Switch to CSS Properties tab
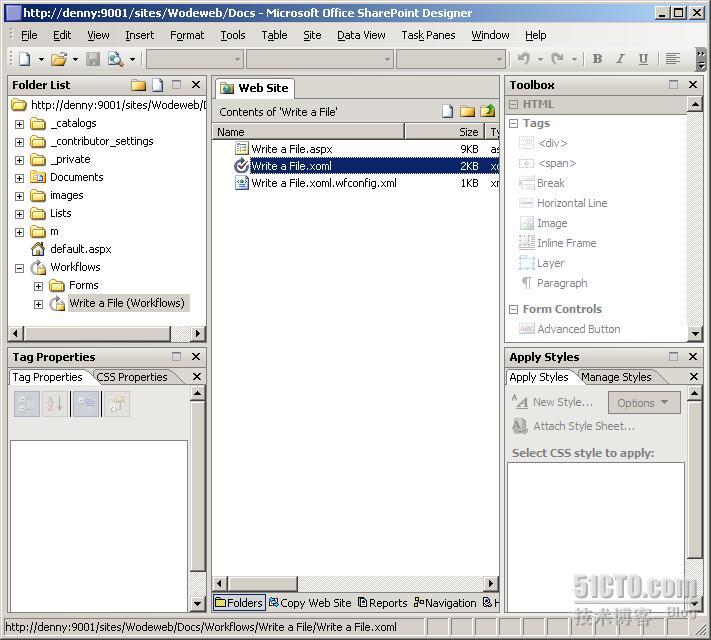Screen dimensions: 711x640 132,377
